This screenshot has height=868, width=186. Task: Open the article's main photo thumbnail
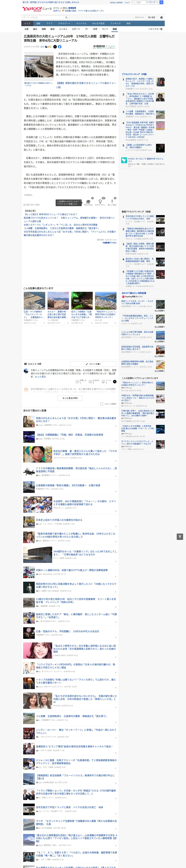pos(39,66)
